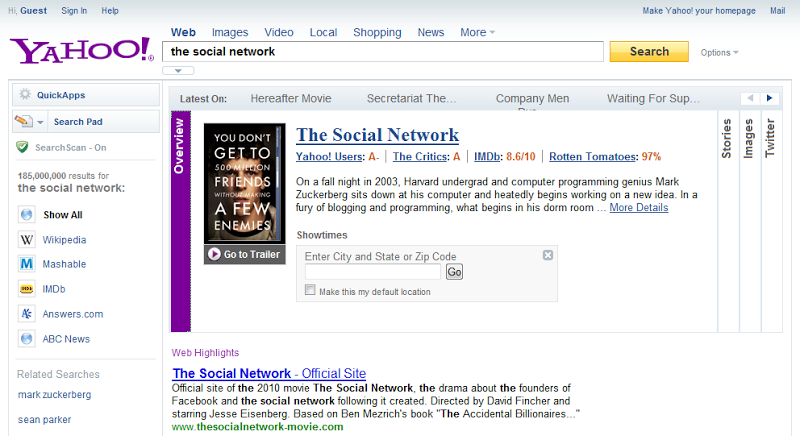This screenshot has height=436, width=800.
Task: Click the Waiting For Sup... trending link
Action: 653,98
